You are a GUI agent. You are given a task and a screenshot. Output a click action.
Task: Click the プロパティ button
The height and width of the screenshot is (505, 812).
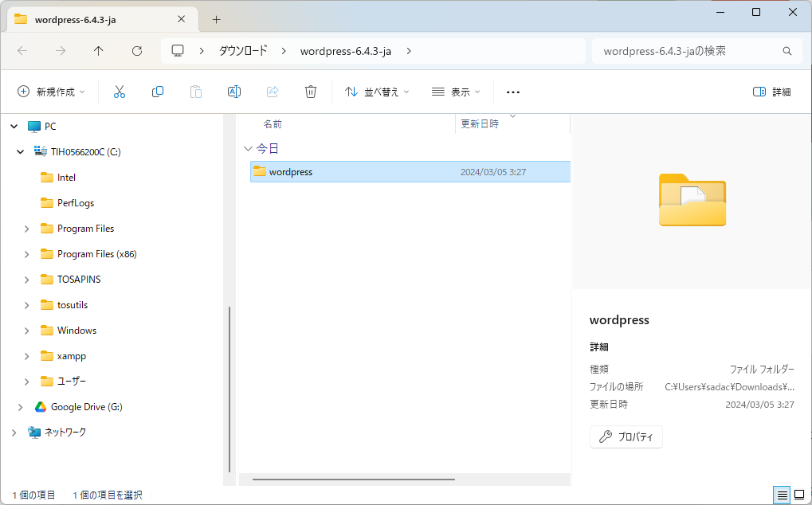(x=626, y=436)
